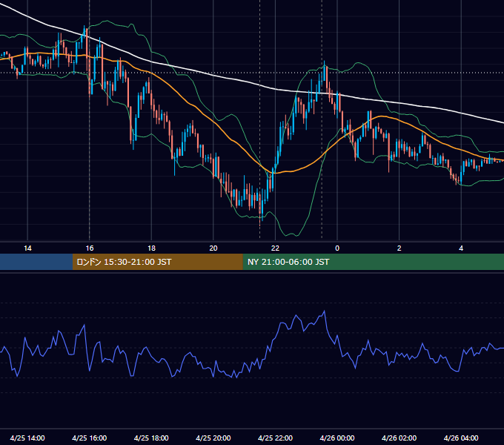Image resolution: width=504 pixels, height=445 pixels.
Task: Click the blue session band before London
Action: 36,262
